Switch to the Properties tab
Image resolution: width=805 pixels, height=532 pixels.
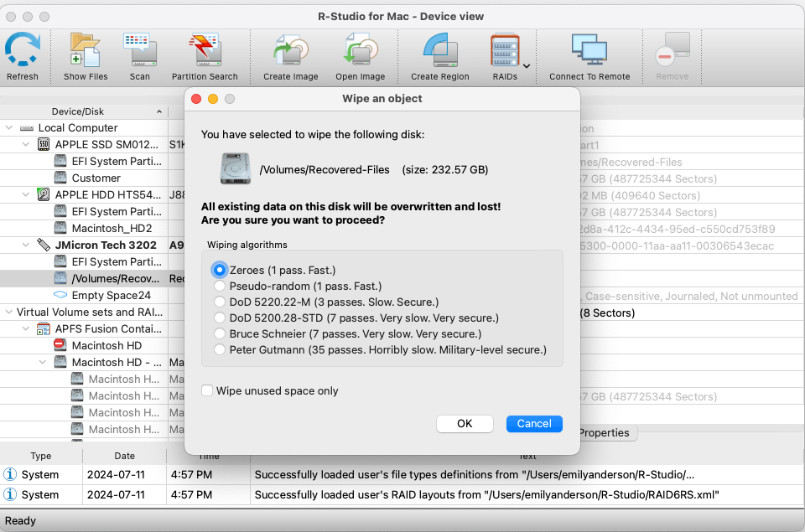pyautogui.click(x=605, y=432)
